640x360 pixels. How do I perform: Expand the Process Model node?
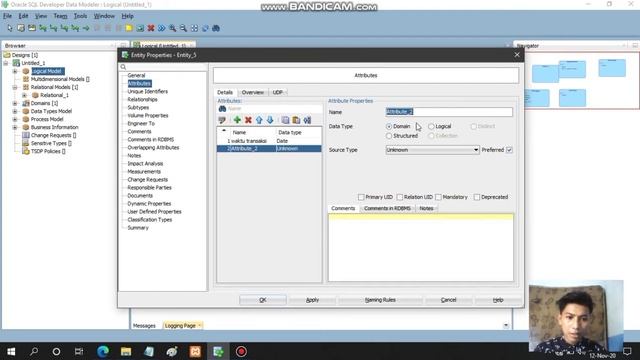[x=15, y=119]
